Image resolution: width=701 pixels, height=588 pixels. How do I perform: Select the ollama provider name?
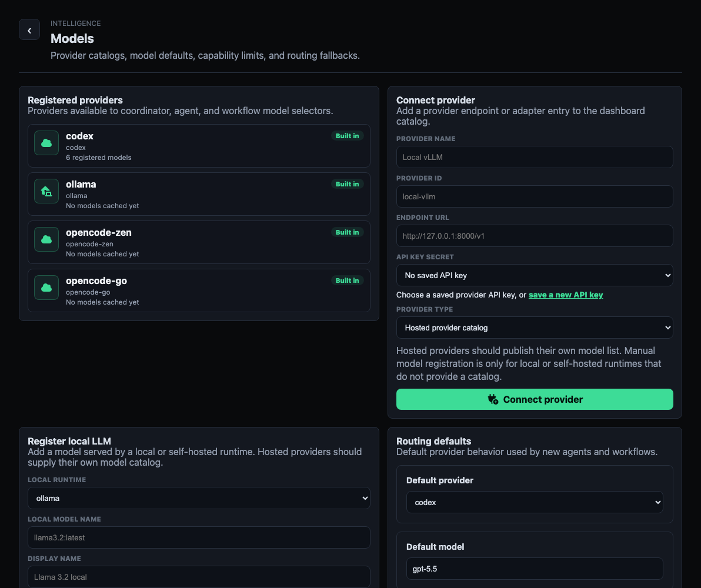81,184
